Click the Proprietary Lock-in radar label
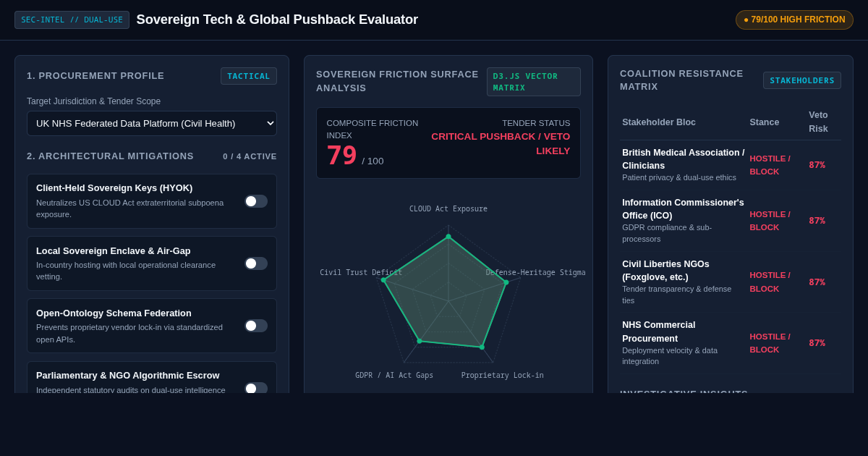Viewport: 868px width, 456px height. 503,376
